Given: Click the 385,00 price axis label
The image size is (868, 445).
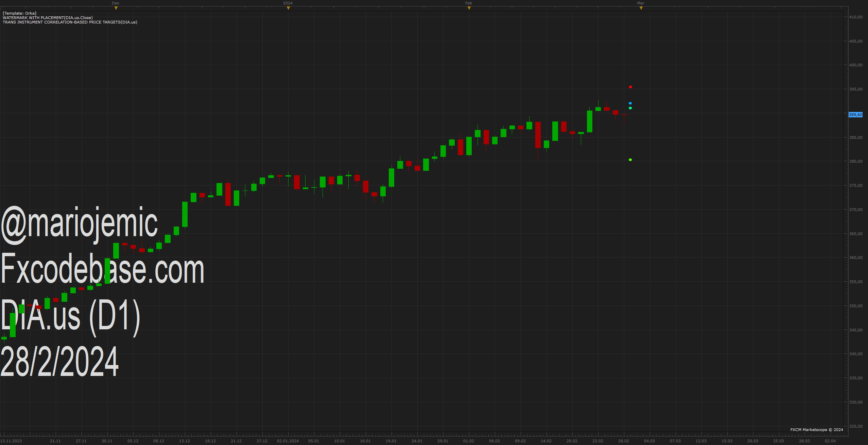Looking at the screenshot, I should pos(856,137).
